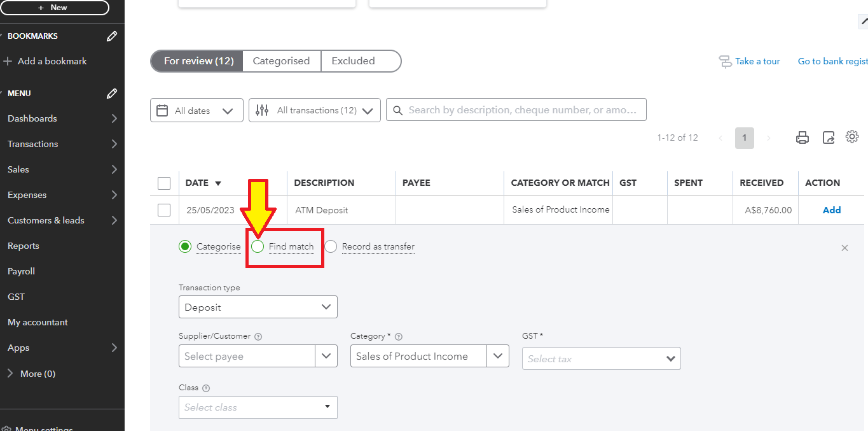This screenshot has height=431, width=868.
Task: Switch to the Categorised tab
Action: tap(281, 61)
